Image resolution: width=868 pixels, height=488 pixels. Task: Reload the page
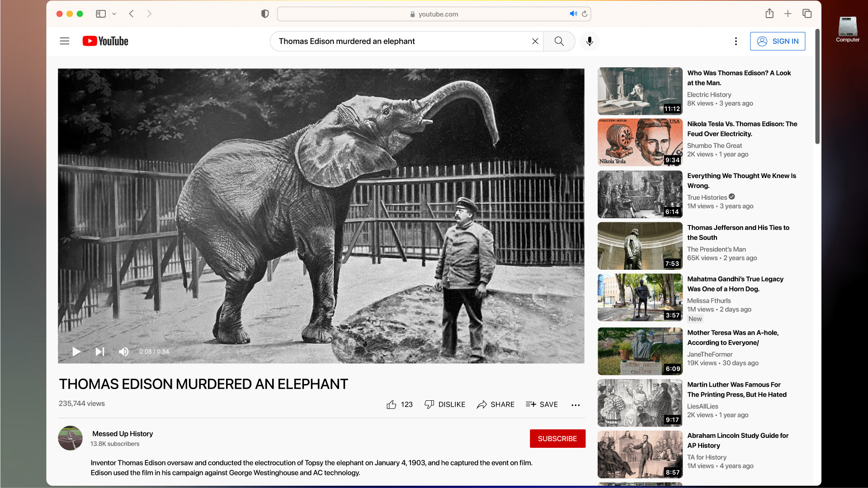585,14
